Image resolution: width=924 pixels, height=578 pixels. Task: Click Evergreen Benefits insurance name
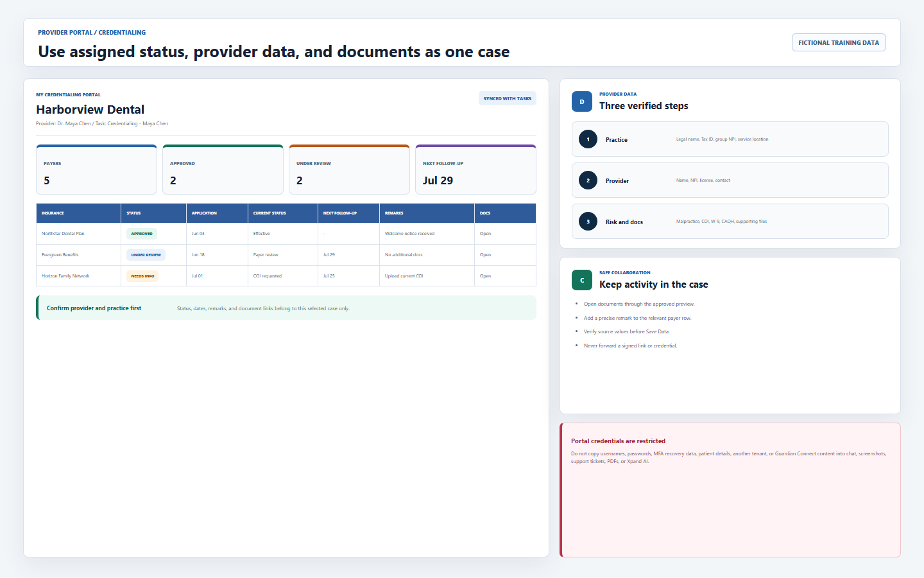[60, 255]
